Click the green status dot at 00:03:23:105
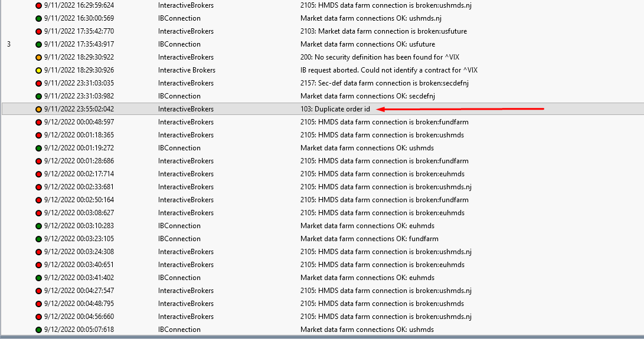Viewport: 644px width, 339px height. coord(38,239)
